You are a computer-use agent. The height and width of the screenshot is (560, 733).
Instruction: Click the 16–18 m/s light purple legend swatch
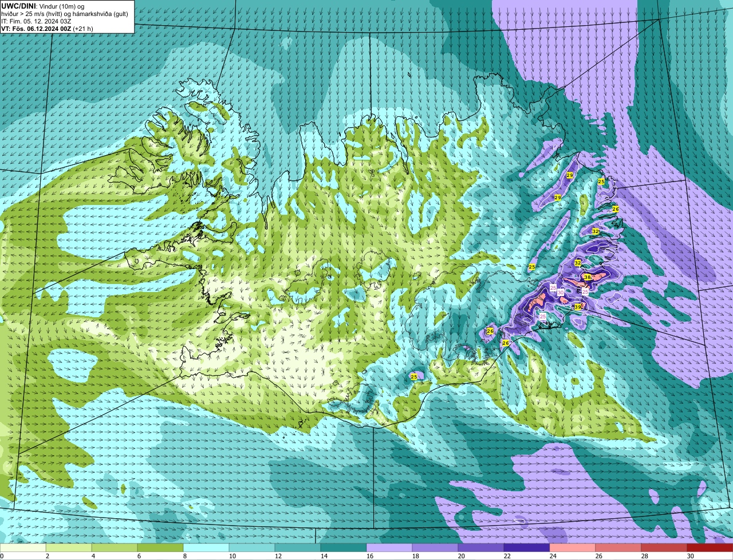[x=389, y=548]
